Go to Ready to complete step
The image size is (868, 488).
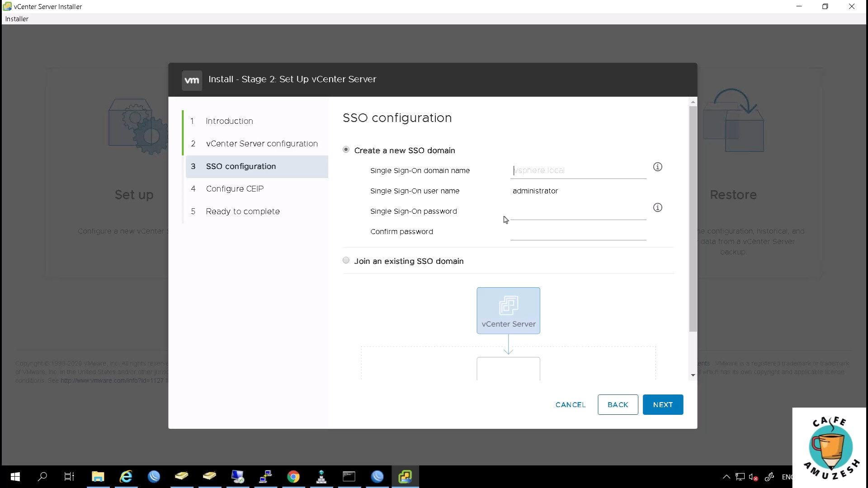(x=256, y=211)
